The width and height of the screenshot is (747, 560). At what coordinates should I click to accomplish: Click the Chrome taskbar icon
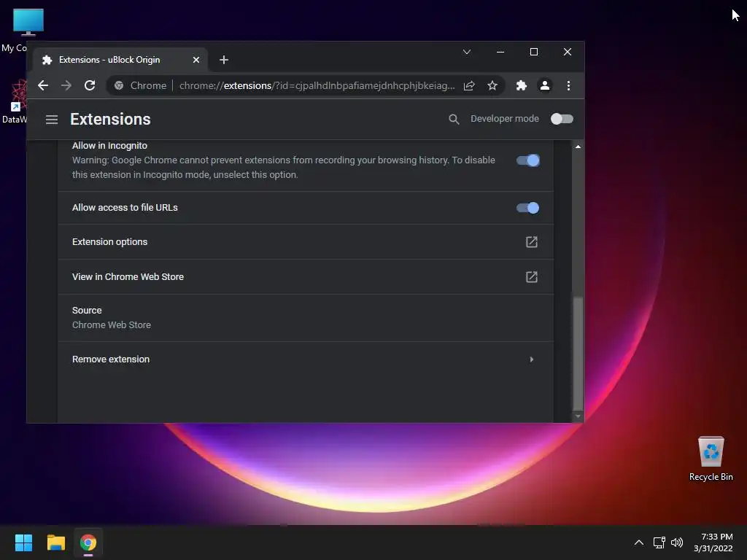[x=88, y=542]
